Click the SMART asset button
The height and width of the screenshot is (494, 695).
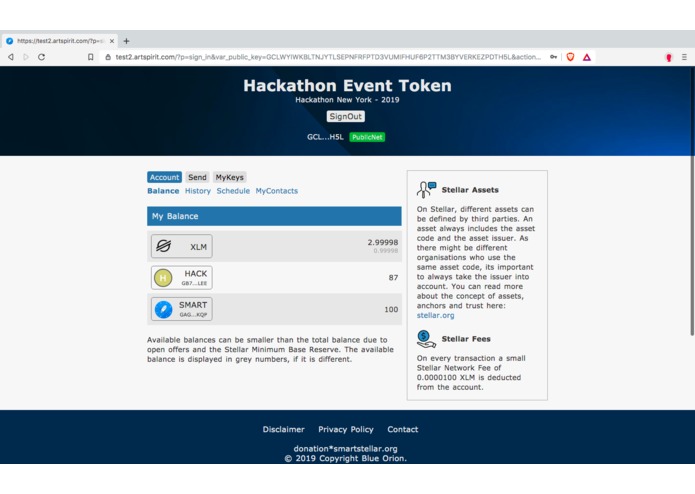[182, 309]
